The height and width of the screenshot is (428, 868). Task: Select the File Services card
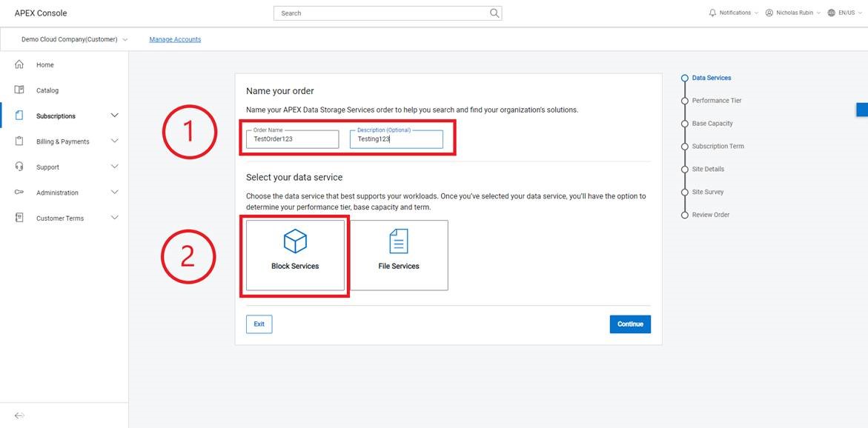pos(399,255)
